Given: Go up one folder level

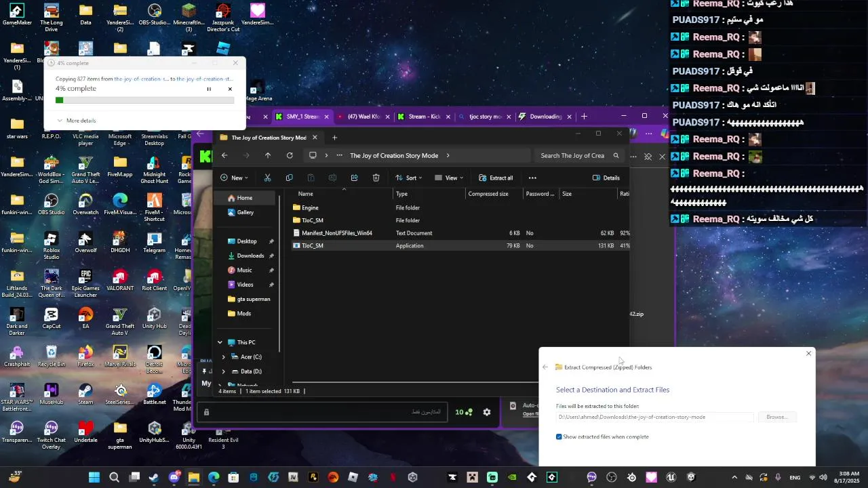Looking at the screenshot, I should (x=268, y=155).
